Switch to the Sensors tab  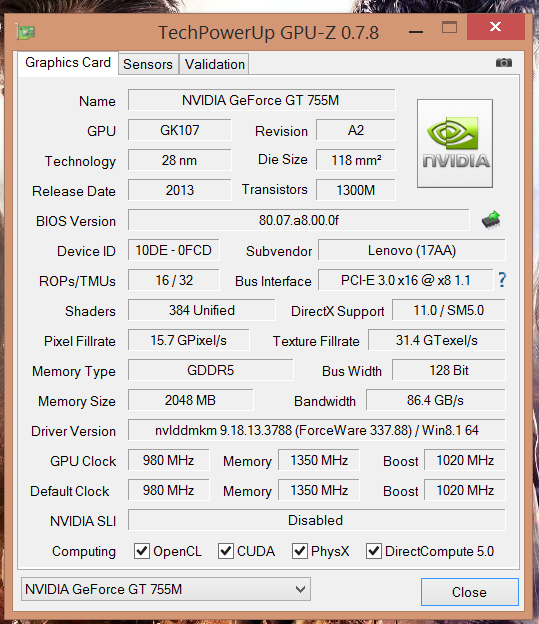click(x=148, y=64)
